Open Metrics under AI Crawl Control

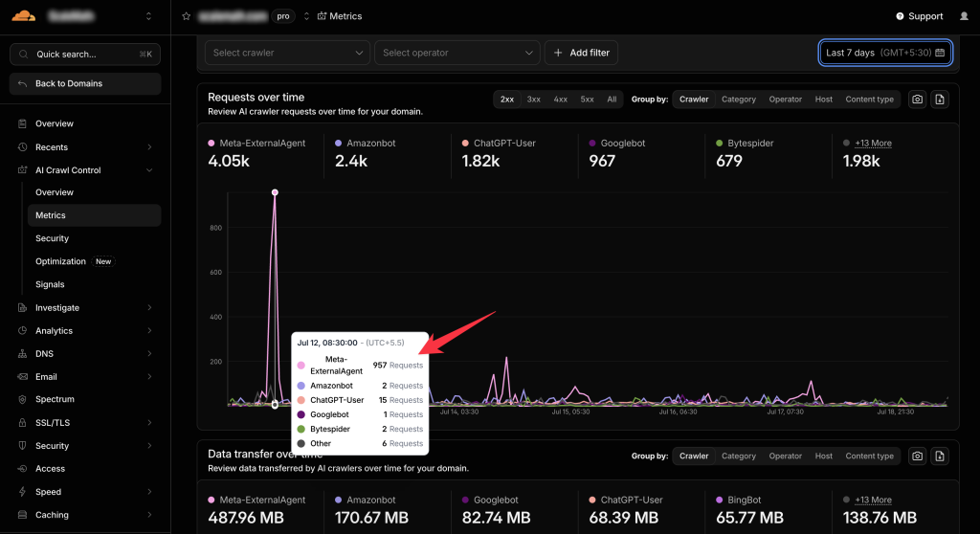pos(95,215)
